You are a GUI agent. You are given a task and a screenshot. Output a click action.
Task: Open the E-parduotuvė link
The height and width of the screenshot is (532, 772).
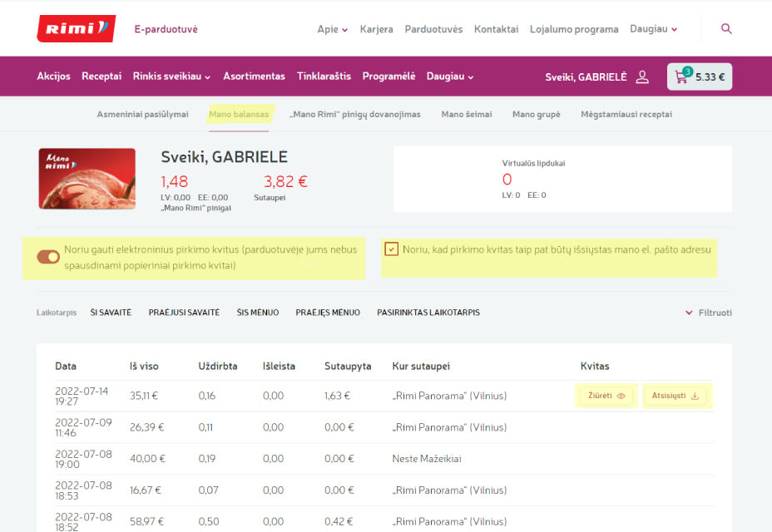(x=166, y=29)
